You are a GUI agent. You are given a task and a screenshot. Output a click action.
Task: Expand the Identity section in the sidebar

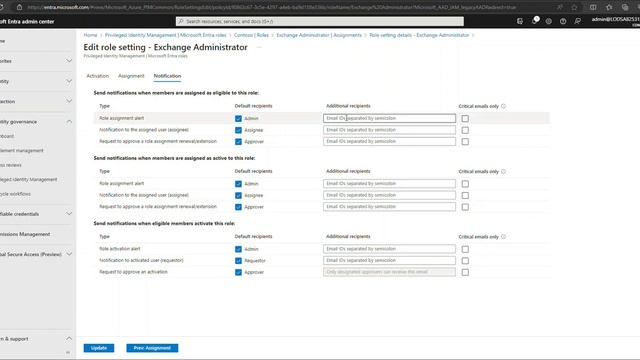click(x=69, y=81)
